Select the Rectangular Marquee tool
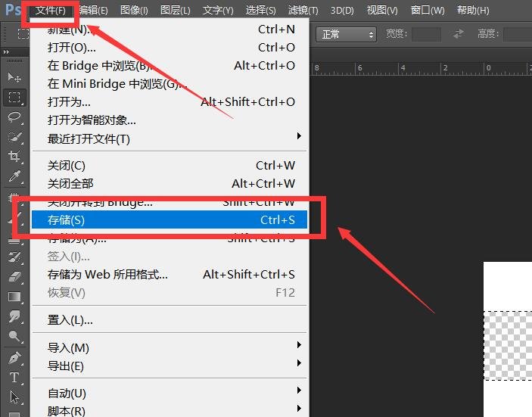Image resolution: width=532 pixels, height=417 pixels. coord(14,98)
